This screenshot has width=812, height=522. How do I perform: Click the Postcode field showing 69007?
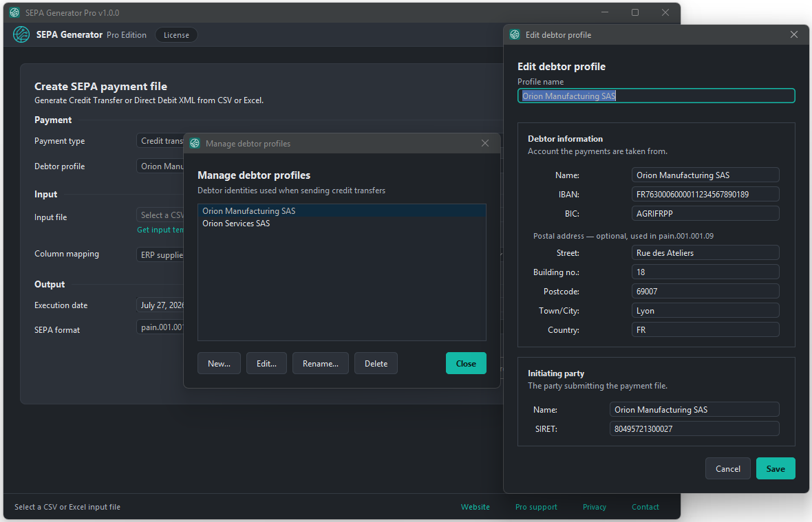(x=705, y=292)
